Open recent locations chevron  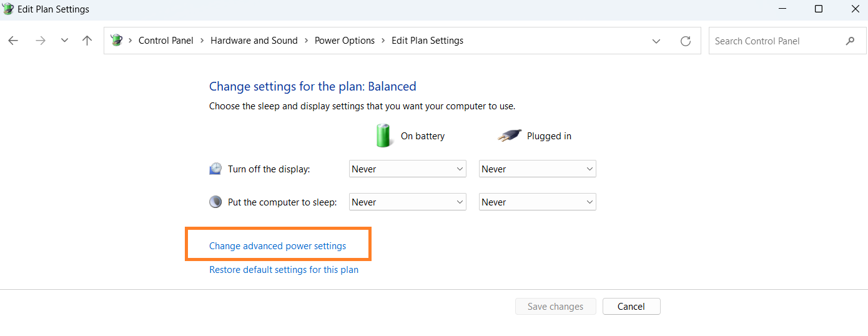coord(64,41)
